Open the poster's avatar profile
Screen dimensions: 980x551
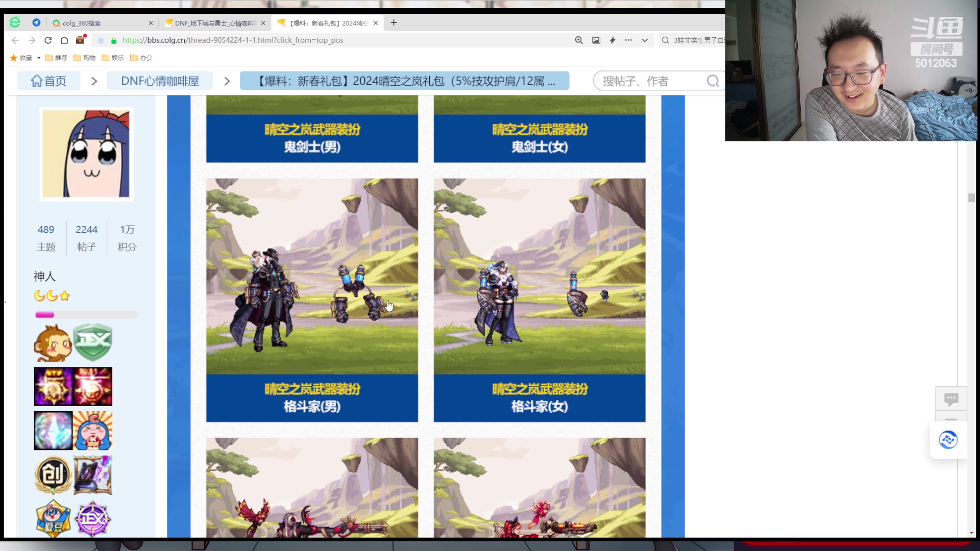[86, 154]
